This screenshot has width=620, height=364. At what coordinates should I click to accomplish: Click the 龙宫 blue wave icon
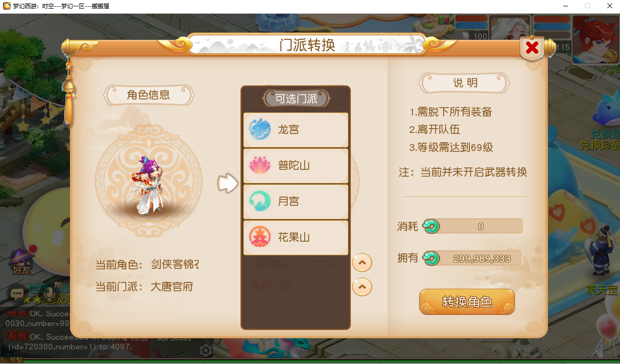click(260, 130)
